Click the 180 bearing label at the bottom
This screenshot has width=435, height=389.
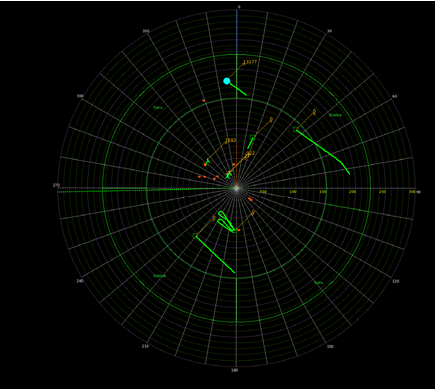pyautogui.click(x=235, y=370)
